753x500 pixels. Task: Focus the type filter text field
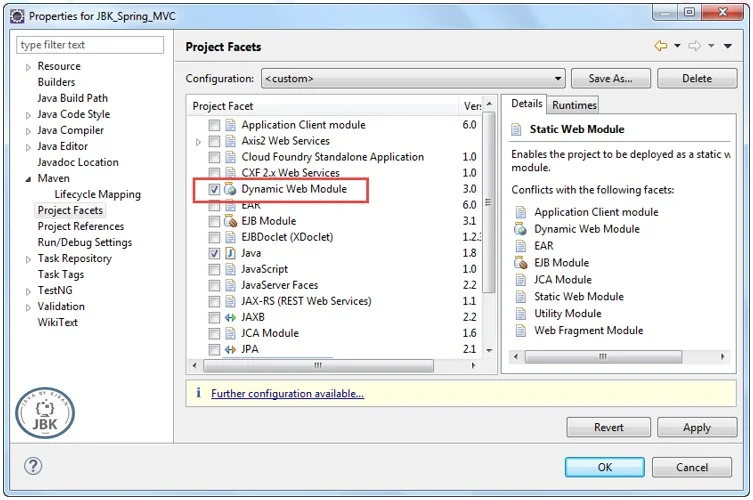(x=90, y=45)
